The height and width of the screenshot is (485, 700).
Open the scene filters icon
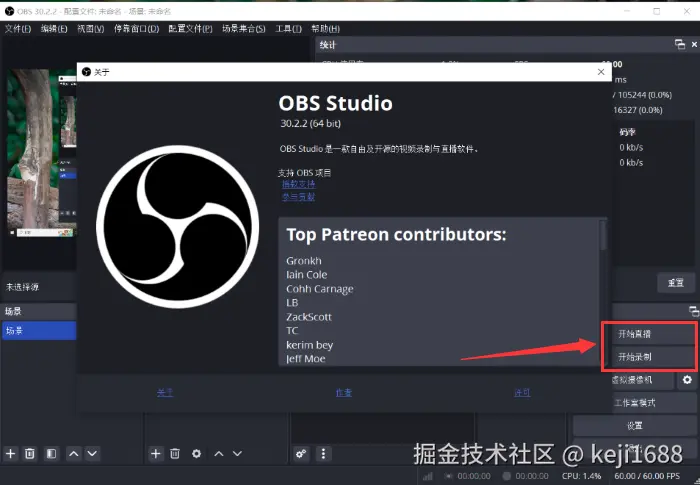(51, 454)
